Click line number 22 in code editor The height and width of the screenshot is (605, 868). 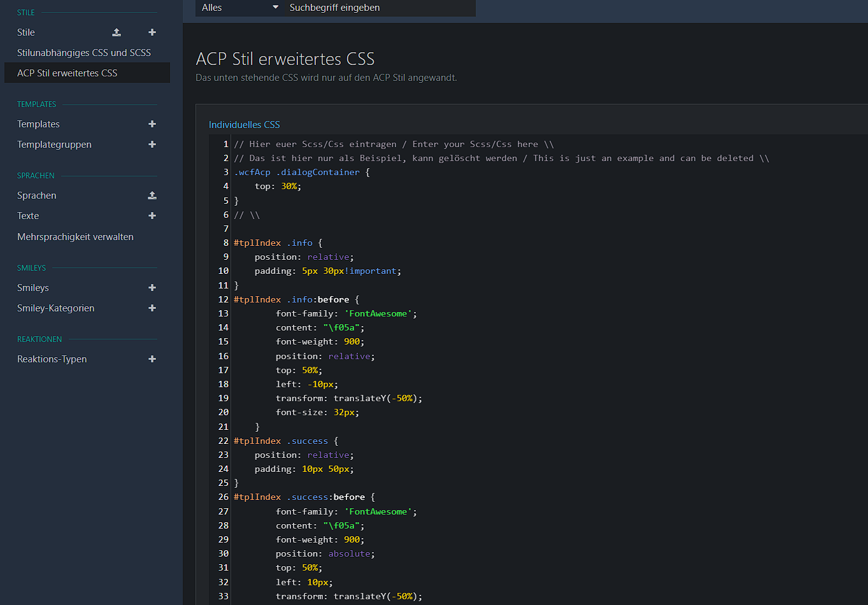click(x=223, y=441)
